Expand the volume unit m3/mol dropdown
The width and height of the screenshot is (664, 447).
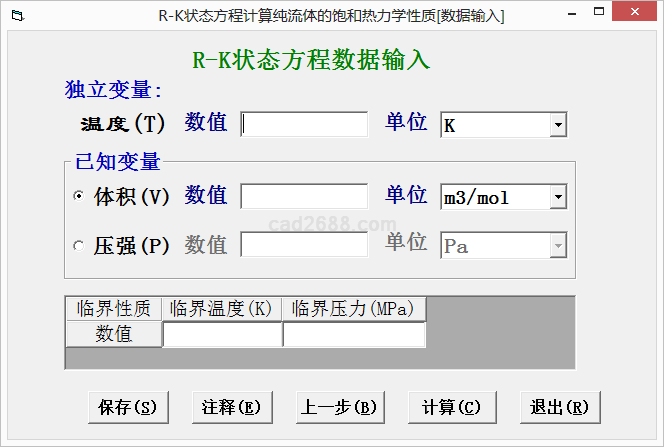[x=558, y=198]
